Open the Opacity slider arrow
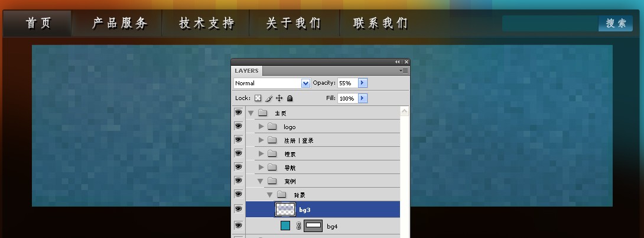 (363, 83)
